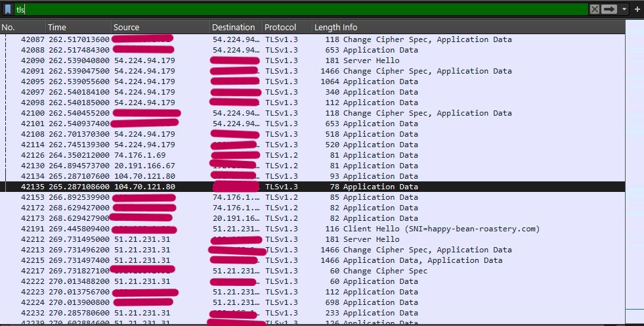Sort packets by the No. column header
The image size is (644, 326).
click(x=22, y=27)
